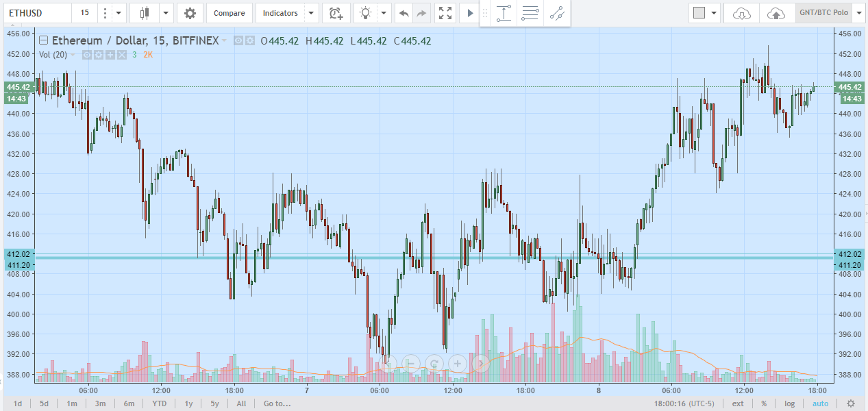
Task: Expand the Indicators dropdown arrow
Action: tap(312, 13)
